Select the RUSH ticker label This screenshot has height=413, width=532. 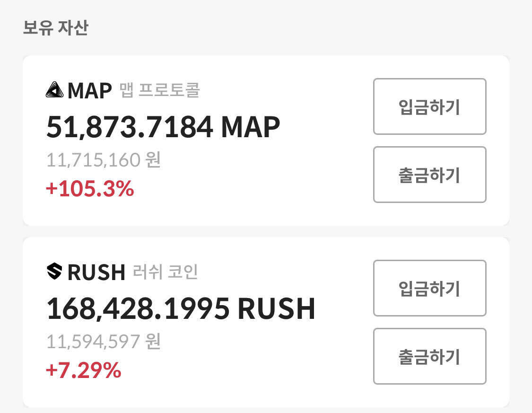click(x=96, y=272)
